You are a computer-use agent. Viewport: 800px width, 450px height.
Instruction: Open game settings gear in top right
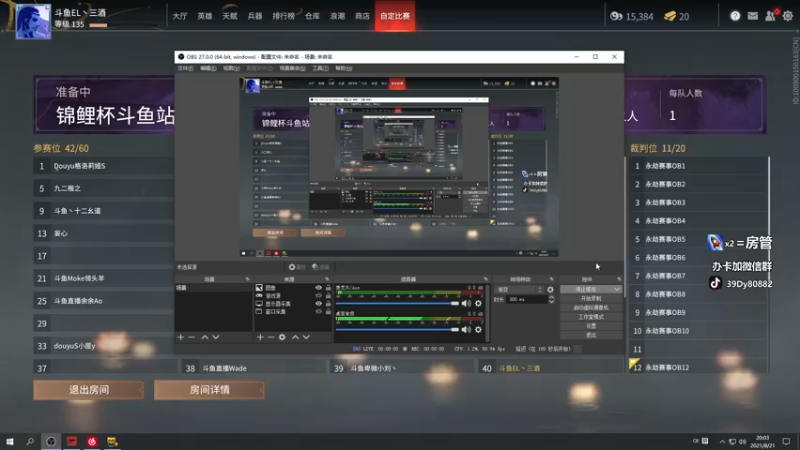(788, 16)
